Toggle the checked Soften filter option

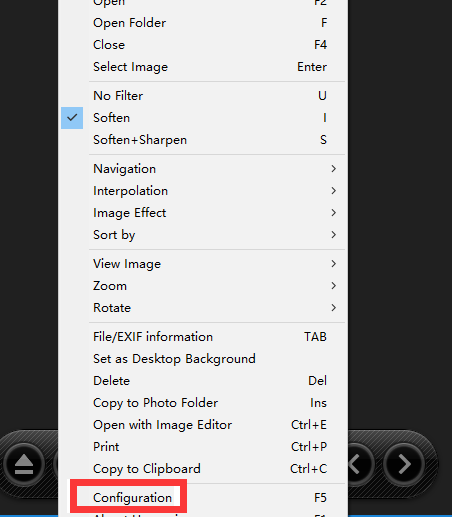click(203, 118)
